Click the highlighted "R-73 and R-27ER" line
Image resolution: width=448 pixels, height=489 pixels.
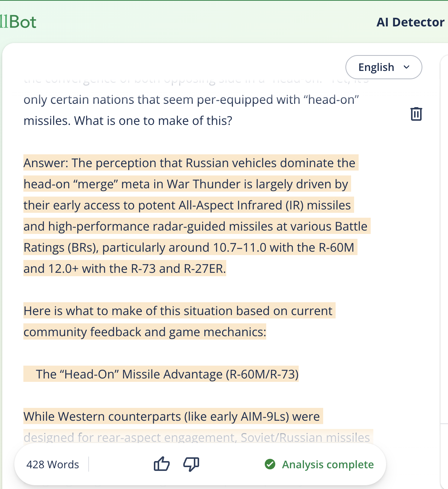[x=124, y=269]
